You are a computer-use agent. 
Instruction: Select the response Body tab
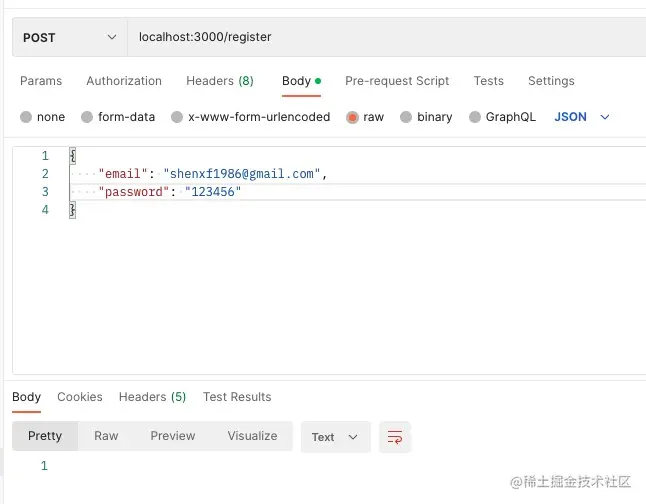point(26,397)
